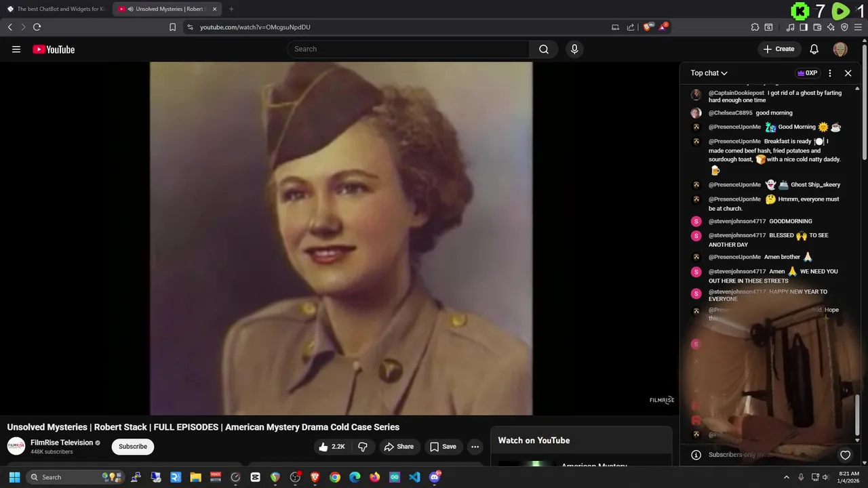Expand the Top chat dropdown

click(709, 73)
